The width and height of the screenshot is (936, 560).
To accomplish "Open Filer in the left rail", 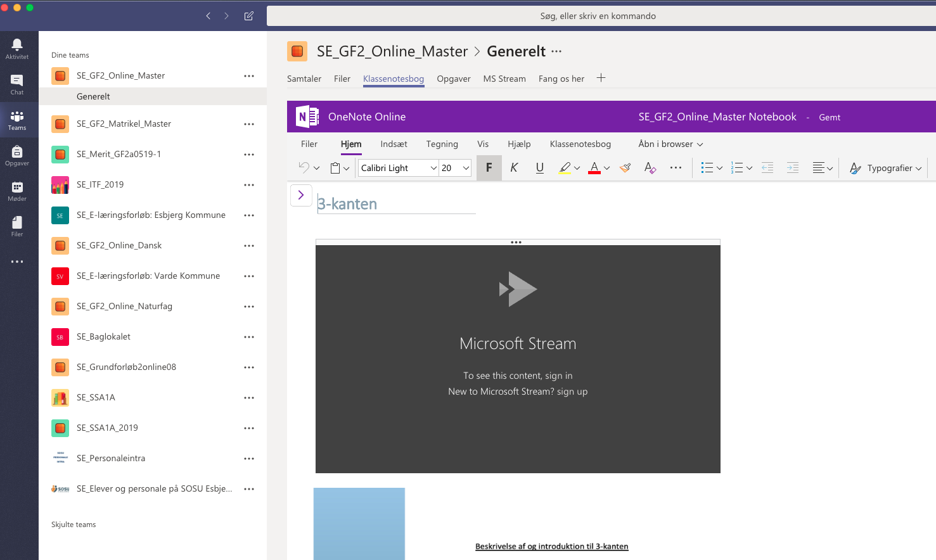I will tap(17, 226).
